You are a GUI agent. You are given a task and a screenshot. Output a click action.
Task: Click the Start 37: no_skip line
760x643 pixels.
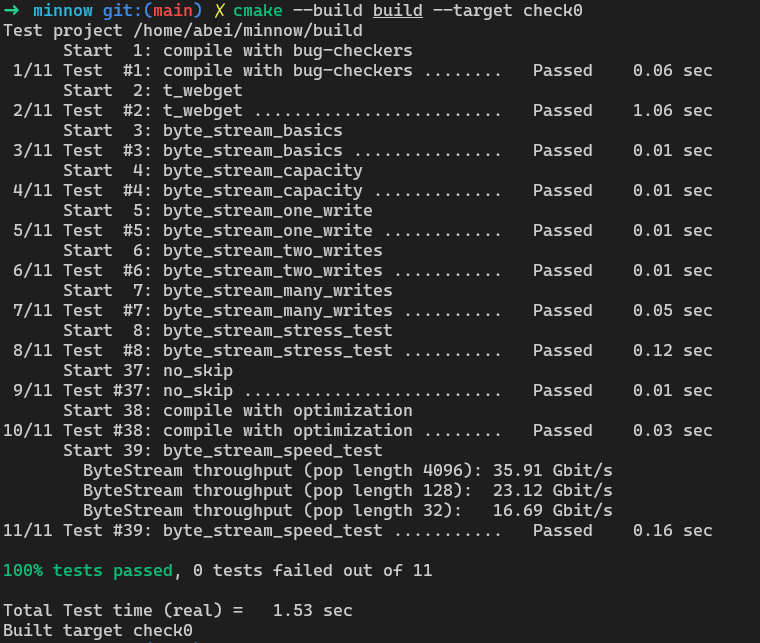click(x=148, y=371)
